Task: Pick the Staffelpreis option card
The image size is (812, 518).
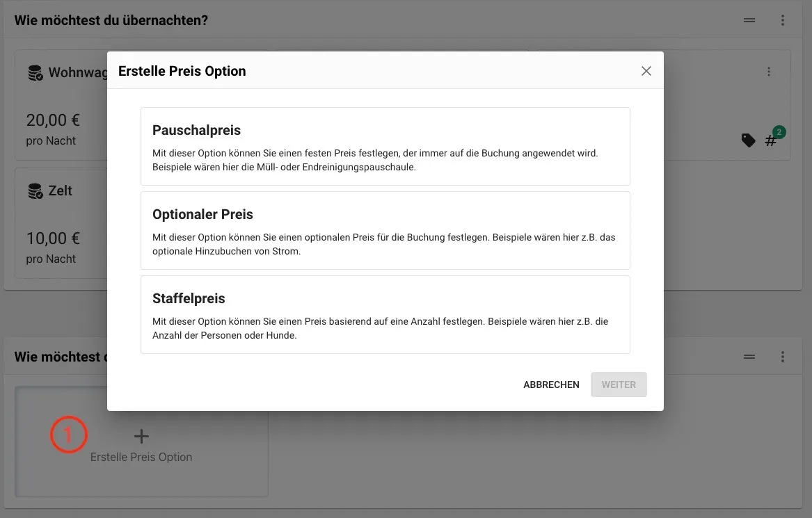Action: click(385, 315)
